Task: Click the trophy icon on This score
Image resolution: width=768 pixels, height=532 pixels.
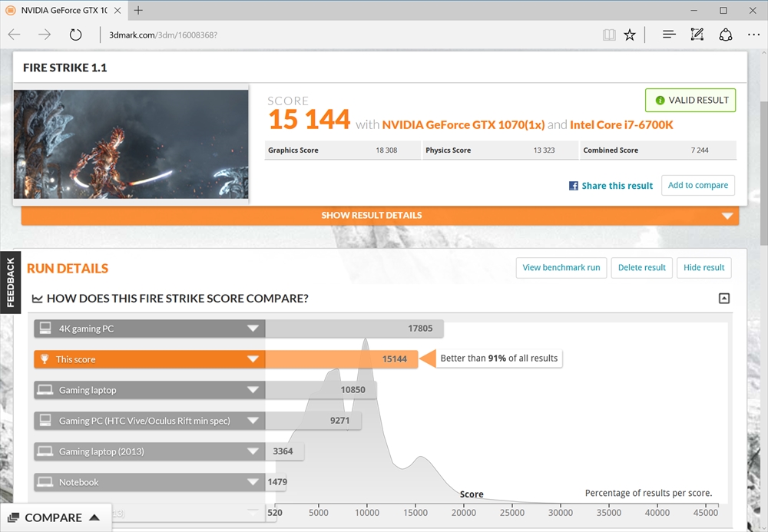Action: [45, 359]
